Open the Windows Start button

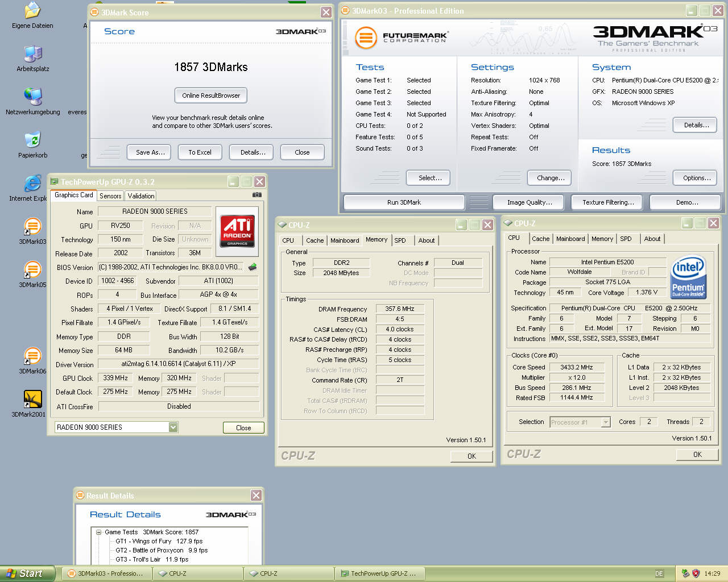pos(27,573)
